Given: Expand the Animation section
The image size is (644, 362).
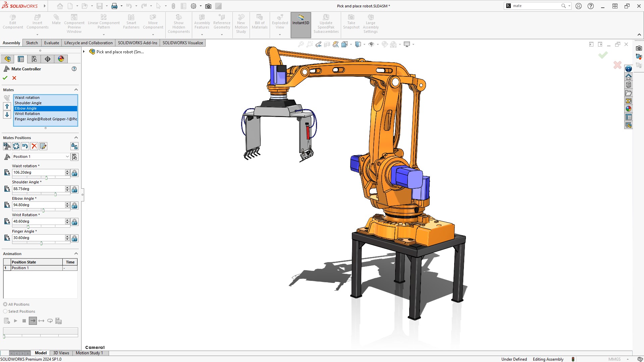Looking at the screenshot, I should [76, 254].
